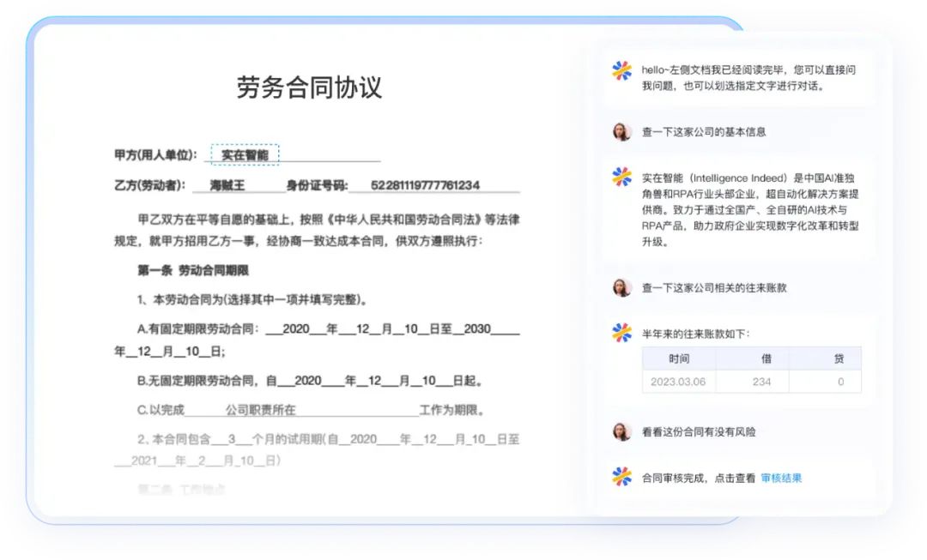Click message 查一下这家公司的基本信息

click(704, 132)
